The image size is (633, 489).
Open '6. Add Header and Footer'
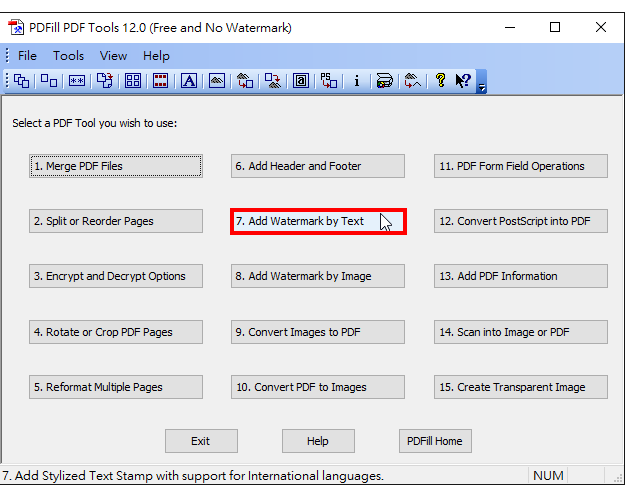pyautogui.click(x=318, y=166)
